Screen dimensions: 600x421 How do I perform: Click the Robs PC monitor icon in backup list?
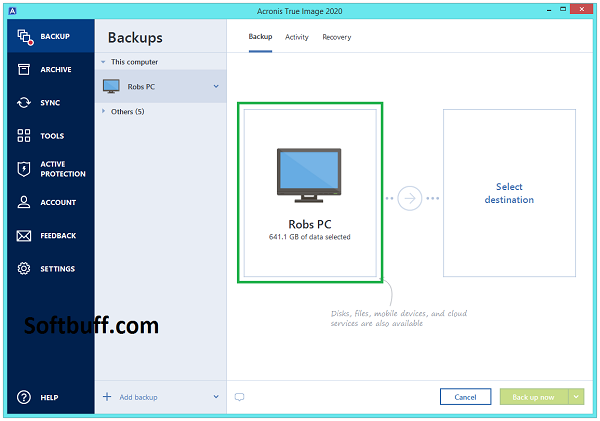pyautogui.click(x=111, y=86)
